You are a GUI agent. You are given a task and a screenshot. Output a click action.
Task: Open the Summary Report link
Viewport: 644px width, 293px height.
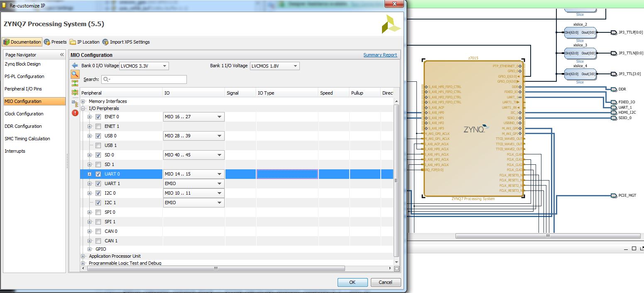pyautogui.click(x=380, y=55)
